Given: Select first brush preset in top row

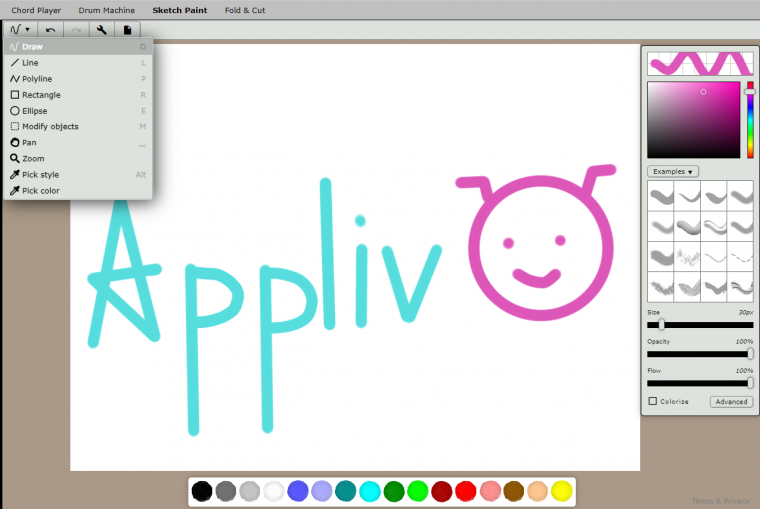Looking at the screenshot, I should point(661,196).
